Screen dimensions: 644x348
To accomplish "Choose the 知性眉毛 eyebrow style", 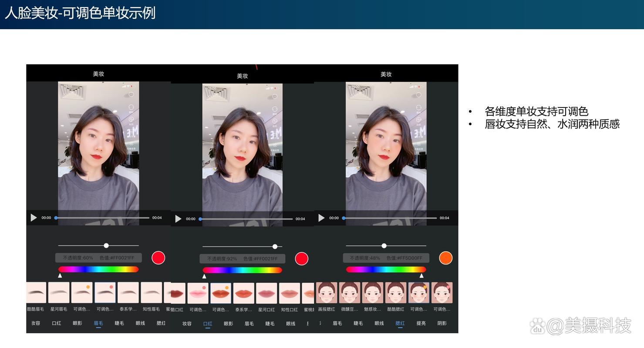I will point(151,292).
